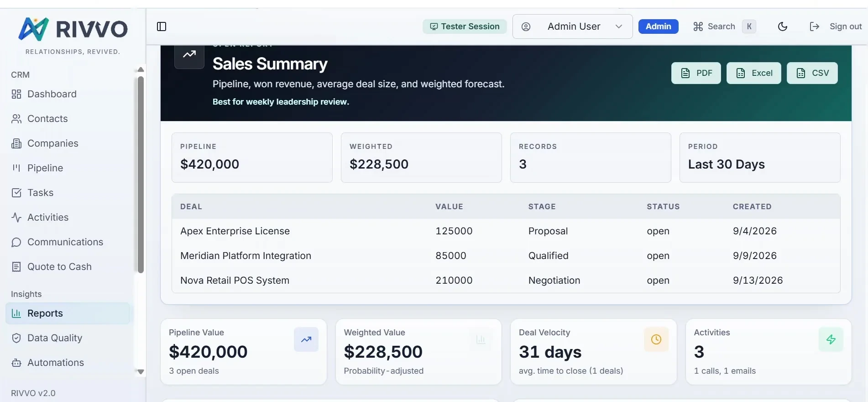Image resolution: width=868 pixels, height=402 pixels.
Task: Click the sidebar scrollbar thumb
Action: coord(141,175)
